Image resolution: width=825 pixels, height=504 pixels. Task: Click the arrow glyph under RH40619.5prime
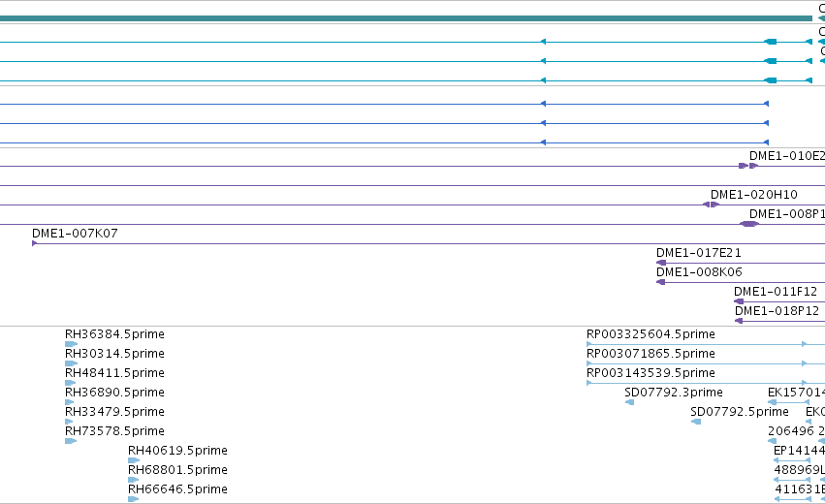[134, 460]
